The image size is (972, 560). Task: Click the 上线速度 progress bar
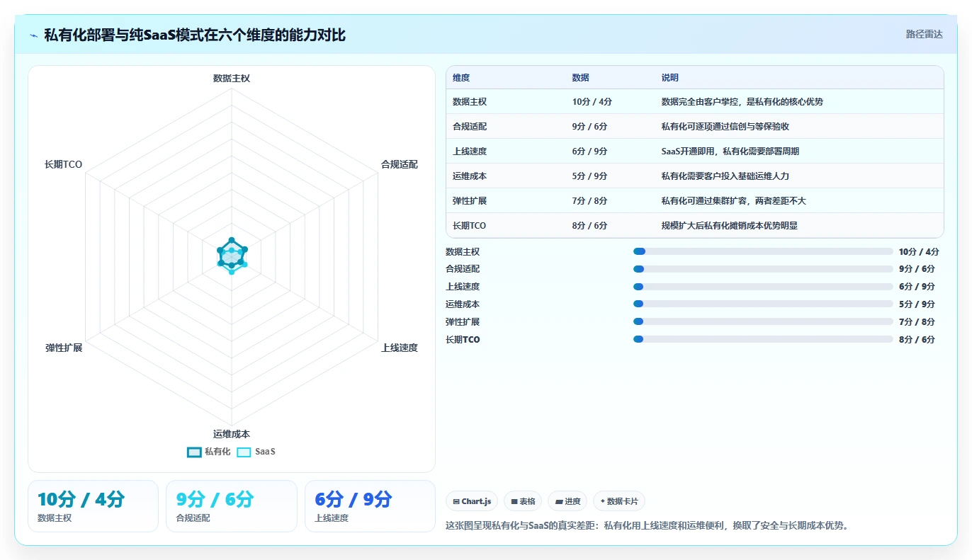tap(763, 287)
